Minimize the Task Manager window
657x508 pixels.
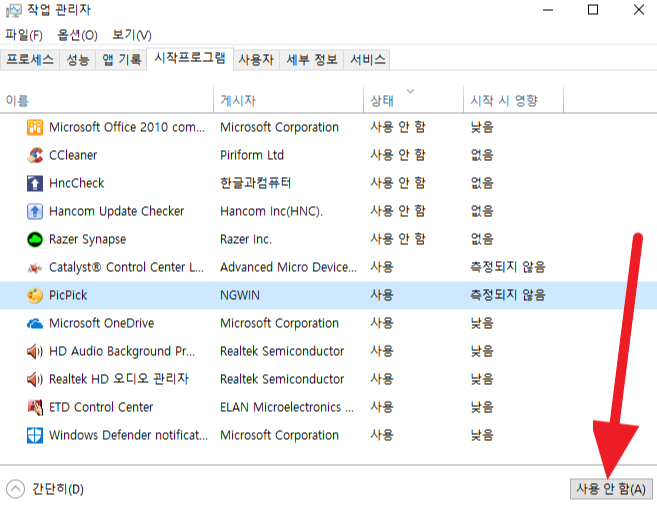(548, 10)
